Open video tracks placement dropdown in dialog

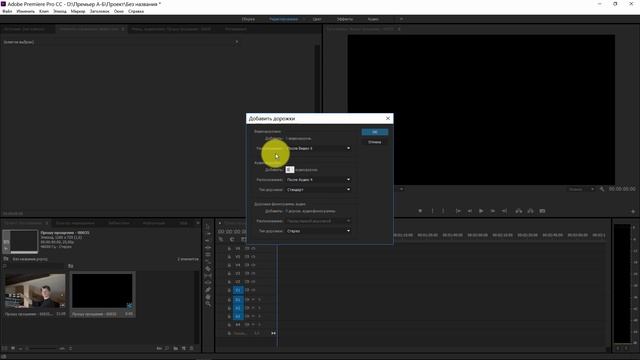tap(318, 148)
